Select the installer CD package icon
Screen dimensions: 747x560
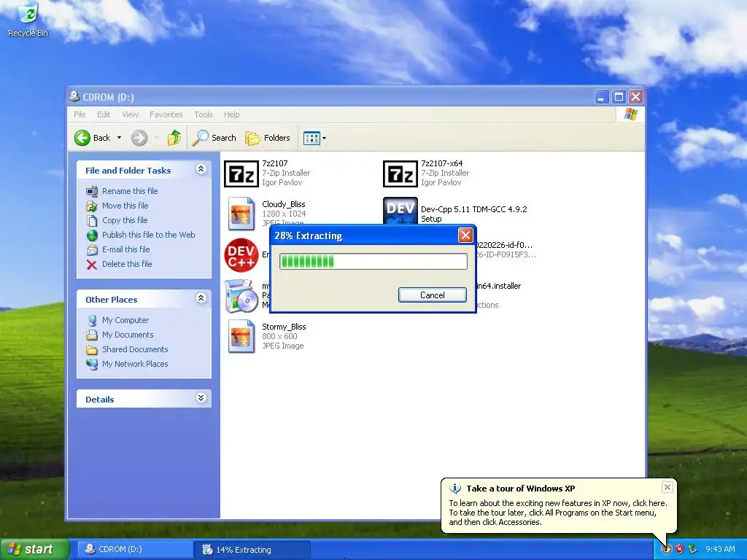pyautogui.click(x=241, y=296)
